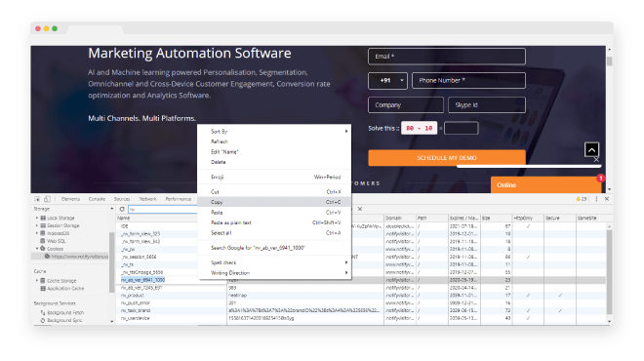
Task: Choose Paste as plain text
Action: 275,222
